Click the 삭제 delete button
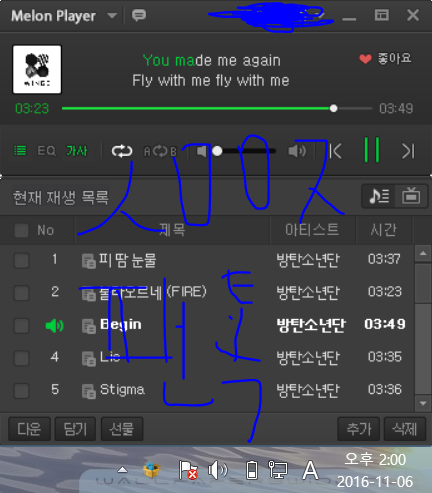The height and width of the screenshot is (493, 432). (x=405, y=429)
